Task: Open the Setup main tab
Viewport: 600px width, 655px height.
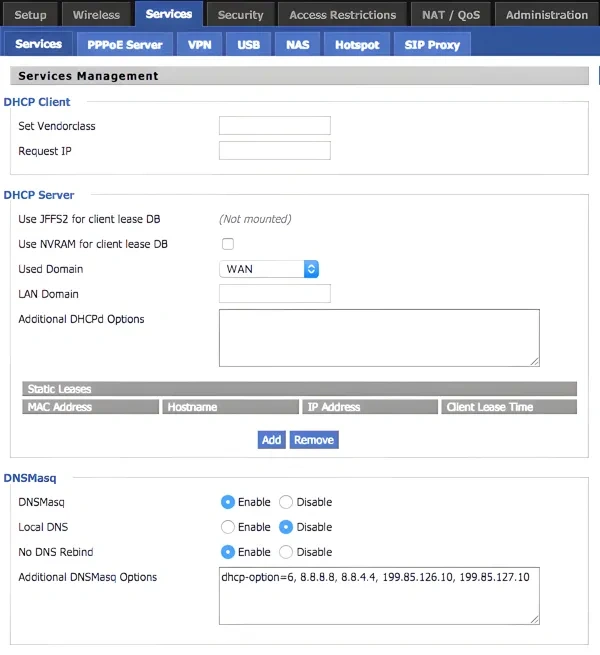Action: point(31,15)
